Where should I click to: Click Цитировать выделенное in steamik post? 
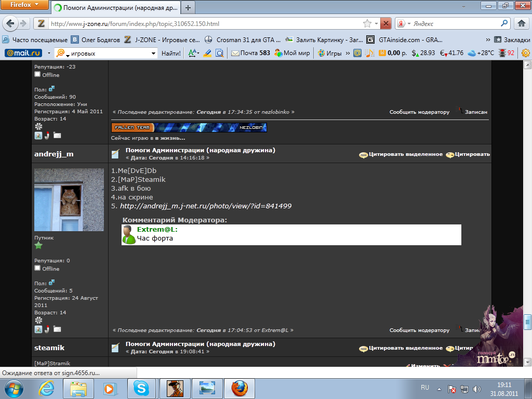(x=401, y=348)
